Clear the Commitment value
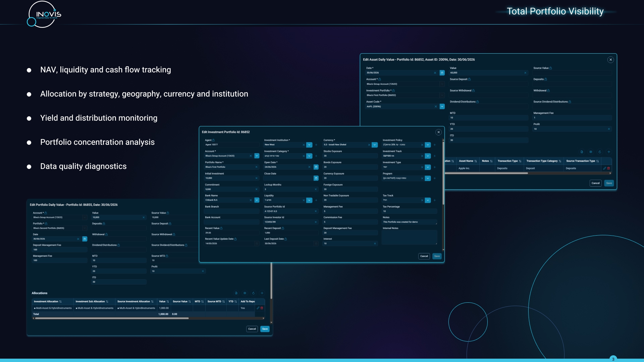644x362 pixels. coord(256,189)
